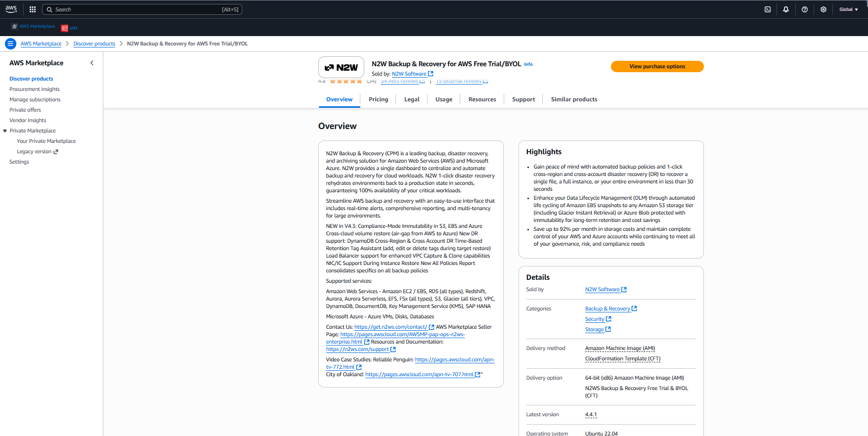The image size is (868, 436).
Task: Collapse the Private Marketplace tree section
Action: 5,131
